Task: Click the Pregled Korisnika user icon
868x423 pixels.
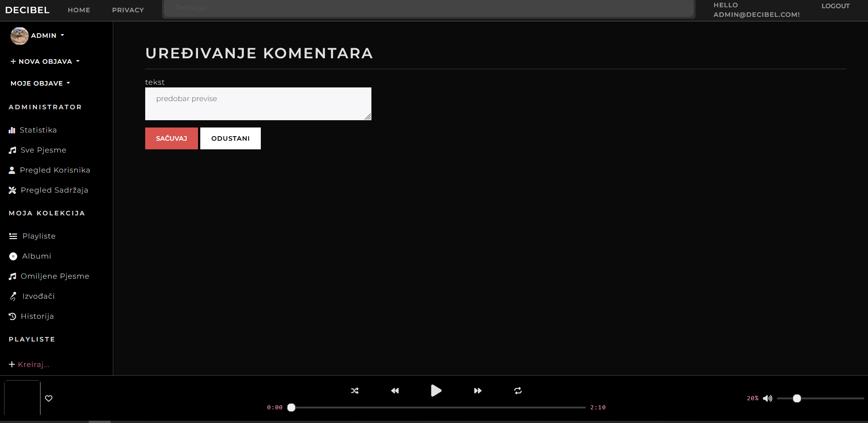Action: click(12, 170)
